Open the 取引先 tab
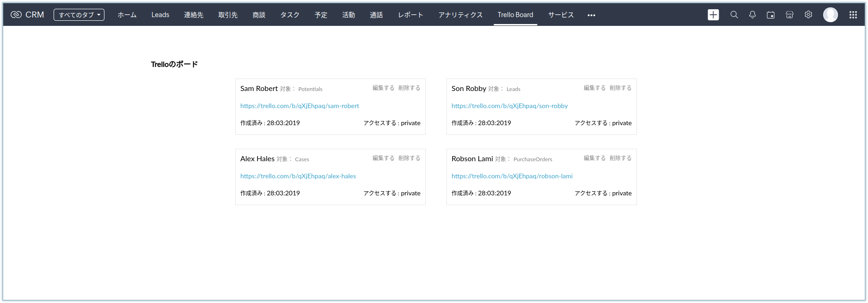 tap(228, 15)
